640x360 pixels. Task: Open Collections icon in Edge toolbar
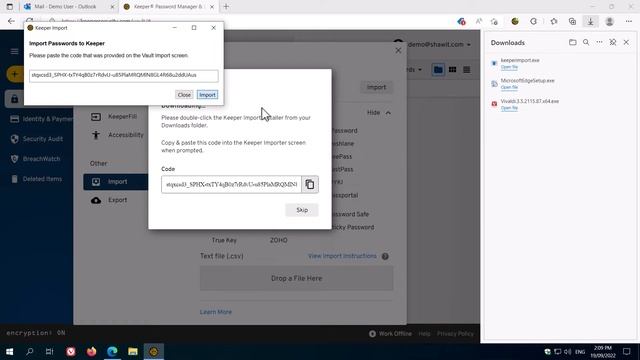pyautogui.click(x=572, y=22)
